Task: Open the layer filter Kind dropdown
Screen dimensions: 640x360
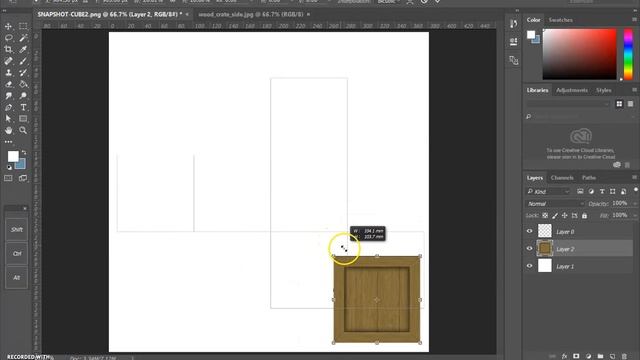Action: point(548,191)
